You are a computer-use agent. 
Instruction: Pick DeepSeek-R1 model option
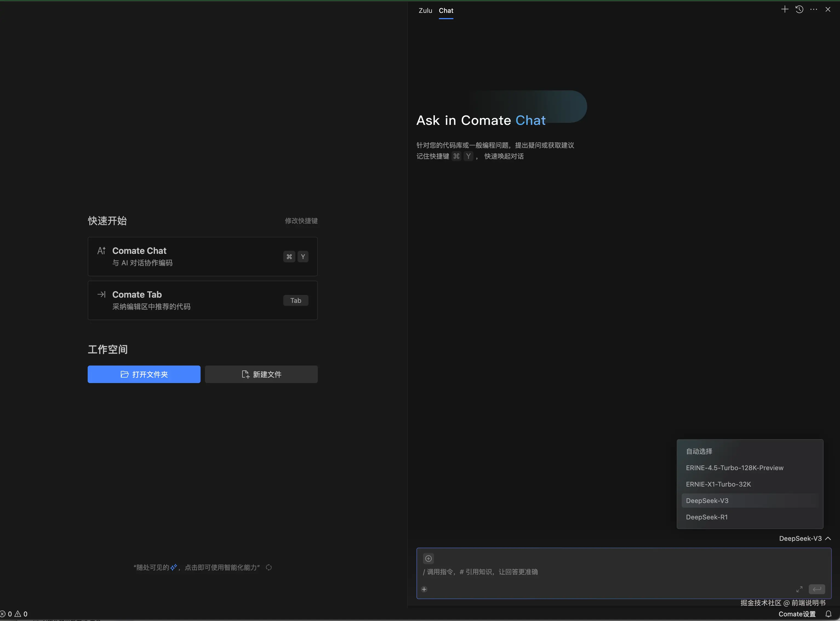pyautogui.click(x=707, y=517)
